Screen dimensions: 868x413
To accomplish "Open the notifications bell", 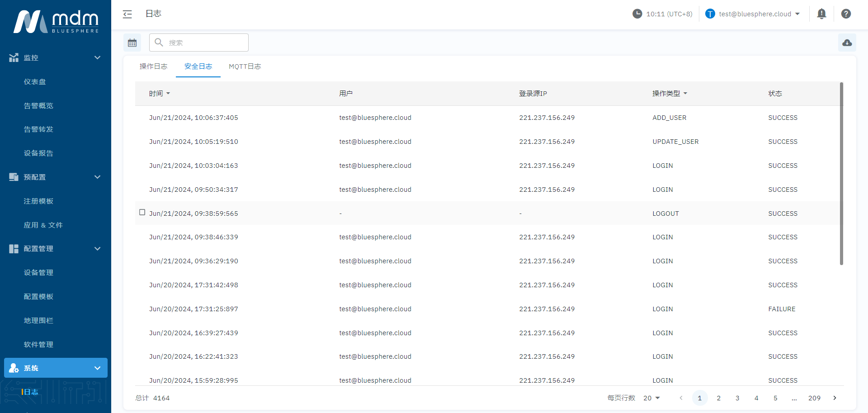I will (x=821, y=14).
